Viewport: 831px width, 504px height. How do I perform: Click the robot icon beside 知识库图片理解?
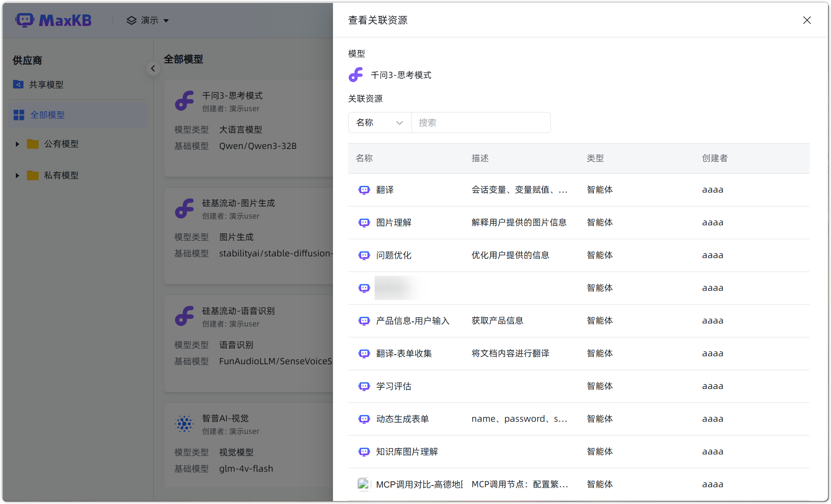pyautogui.click(x=364, y=452)
